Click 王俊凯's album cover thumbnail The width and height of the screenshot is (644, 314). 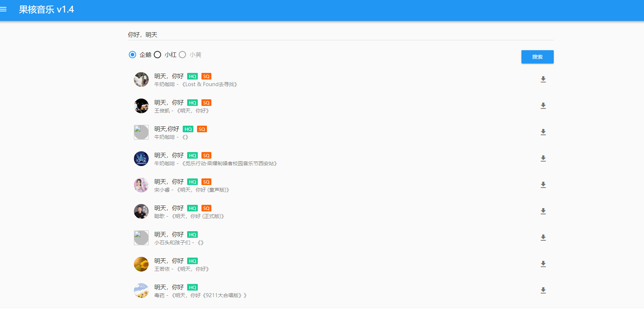click(x=141, y=106)
